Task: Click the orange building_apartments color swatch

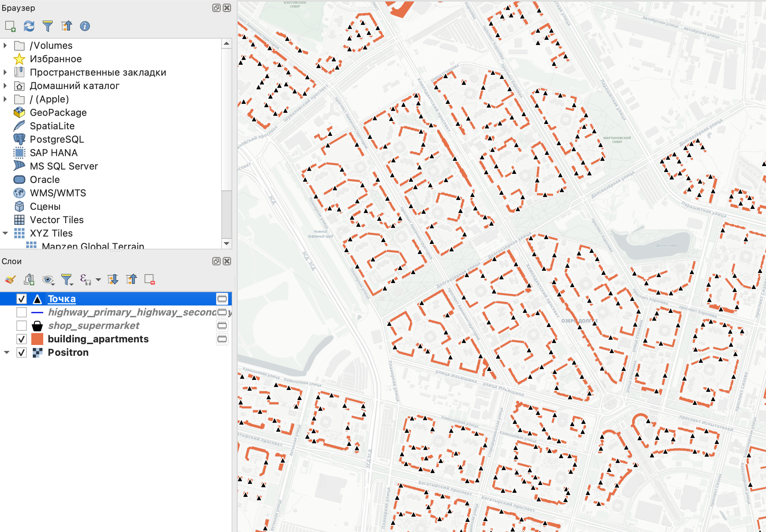Action: click(x=37, y=339)
